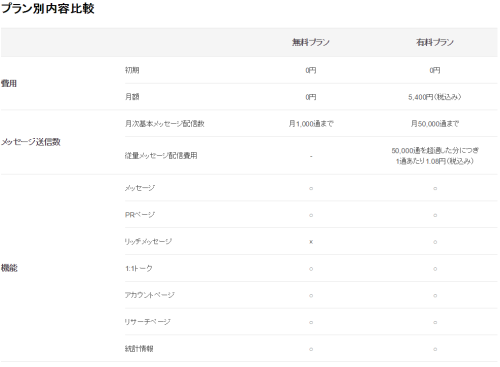Screen dimensions: 500x367
Task: Click the ○ for 統計情報 under 有料プラン
Action: (x=435, y=349)
